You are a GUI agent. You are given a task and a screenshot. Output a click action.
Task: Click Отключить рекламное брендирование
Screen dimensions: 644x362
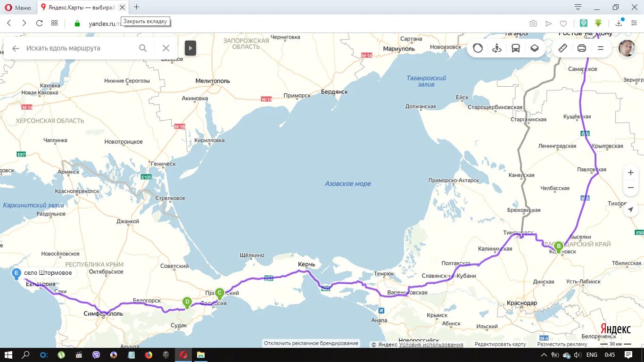(311, 343)
